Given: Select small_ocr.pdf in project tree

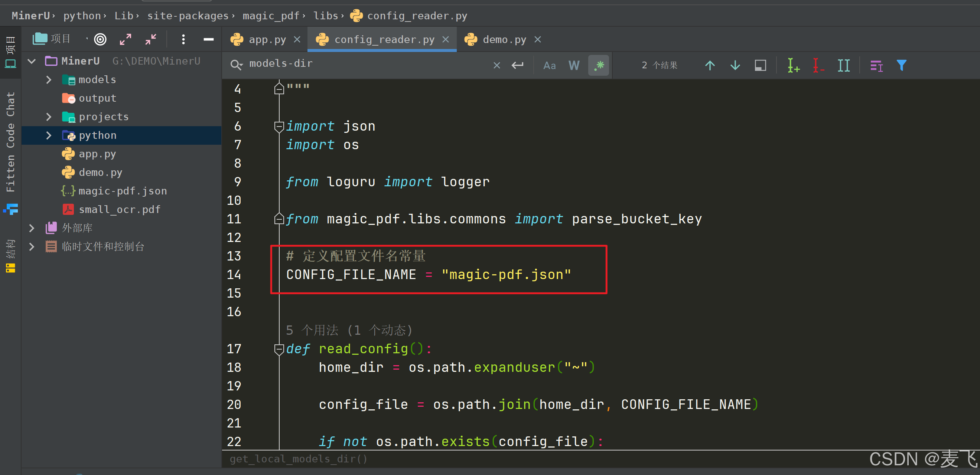Looking at the screenshot, I should 120,210.
